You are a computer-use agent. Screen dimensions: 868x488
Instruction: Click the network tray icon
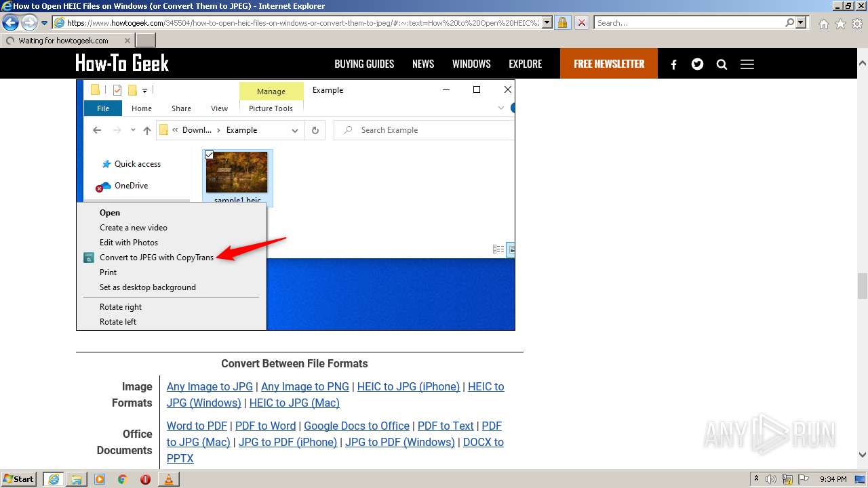(787, 479)
